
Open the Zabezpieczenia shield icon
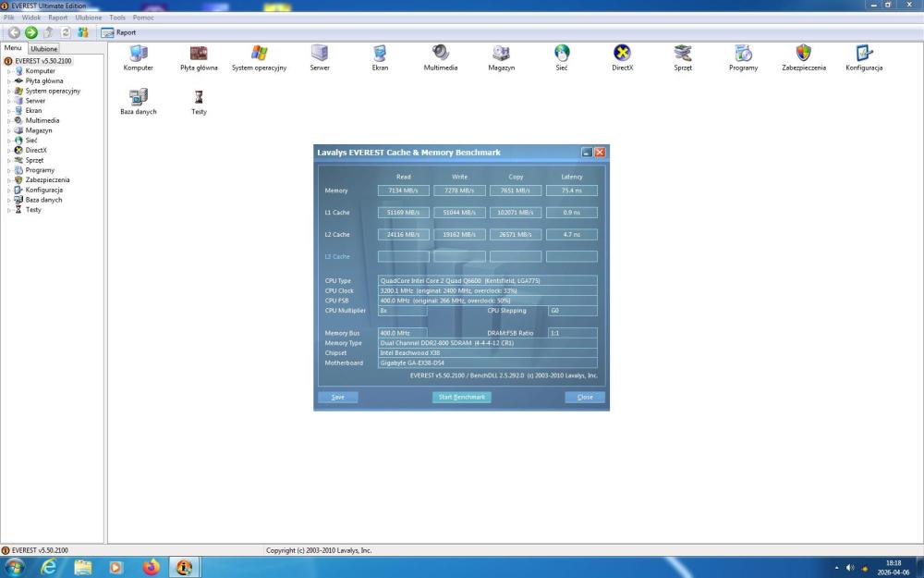point(803,54)
